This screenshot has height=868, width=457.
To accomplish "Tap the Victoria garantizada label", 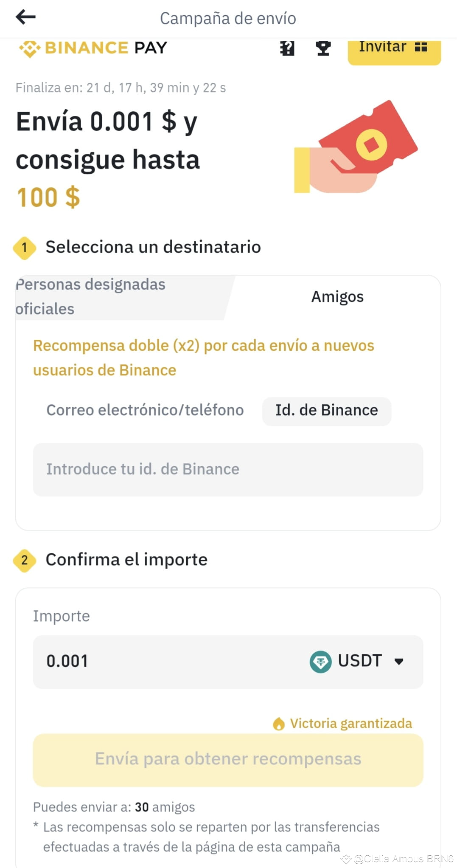I will pyautogui.click(x=351, y=724).
